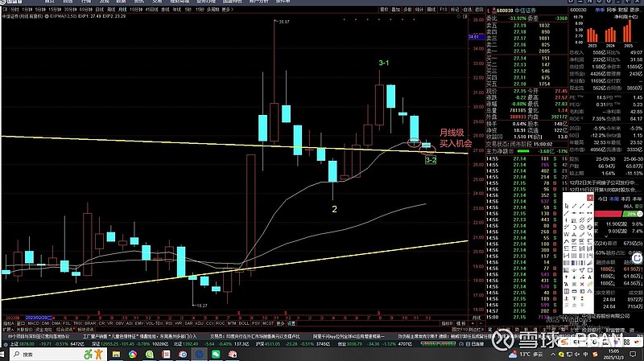Viewport: 644px width, 361px height.
Task: Open F10 company info
Action: 444,10
